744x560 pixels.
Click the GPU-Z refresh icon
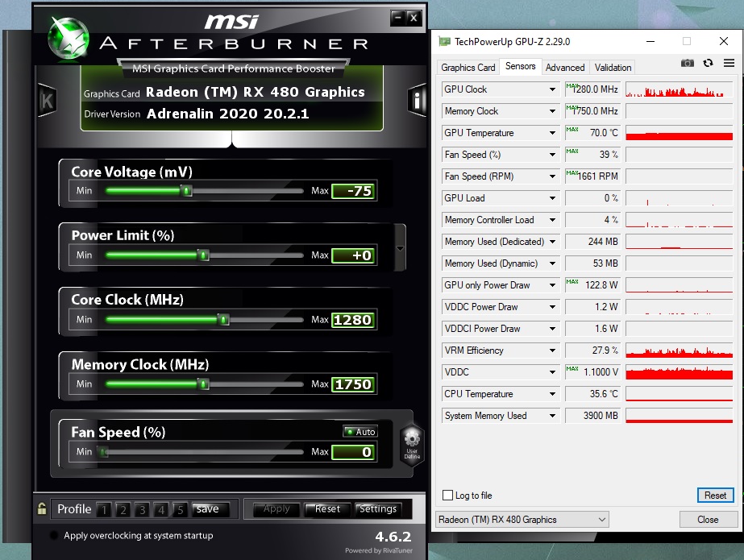pos(708,63)
